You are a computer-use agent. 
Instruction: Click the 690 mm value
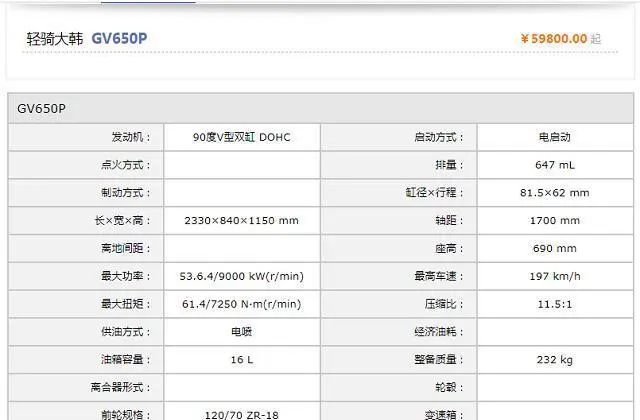(555, 248)
